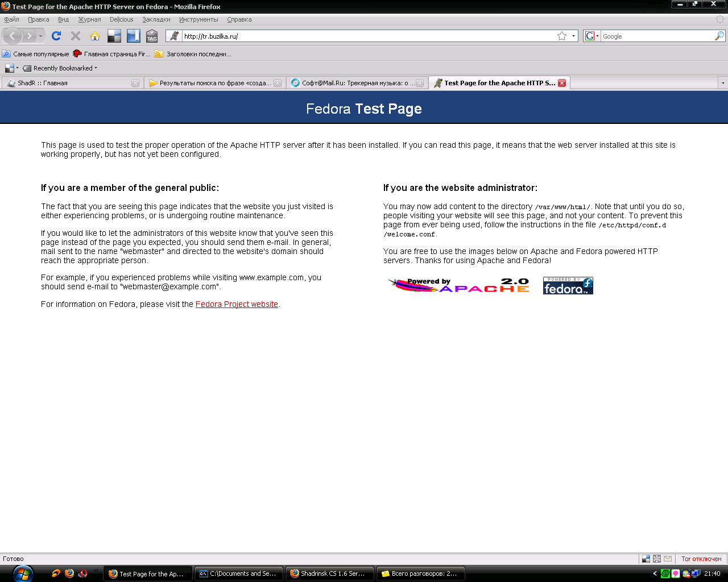The height and width of the screenshot is (582, 728).
Task: Click the Delicious icon in status bar
Action: pyautogui.click(x=646, y=559)
